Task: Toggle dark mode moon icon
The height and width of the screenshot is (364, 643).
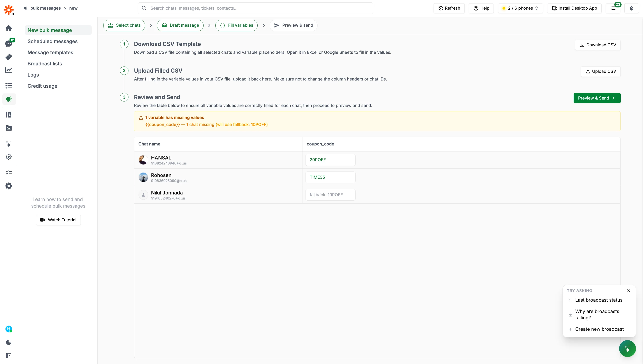Action: [x=9, y=342]
